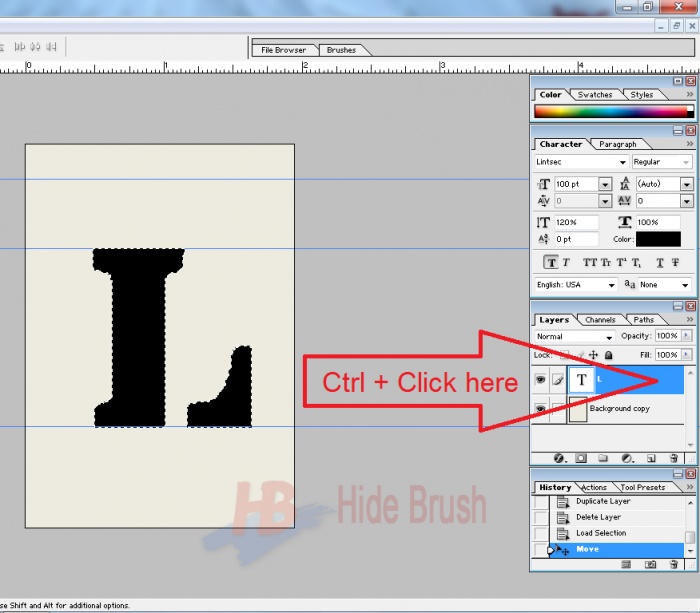The height and width of the screenshot is (613, 700).
Task: Click trash icon in History panel
Action: pos(674,565)
